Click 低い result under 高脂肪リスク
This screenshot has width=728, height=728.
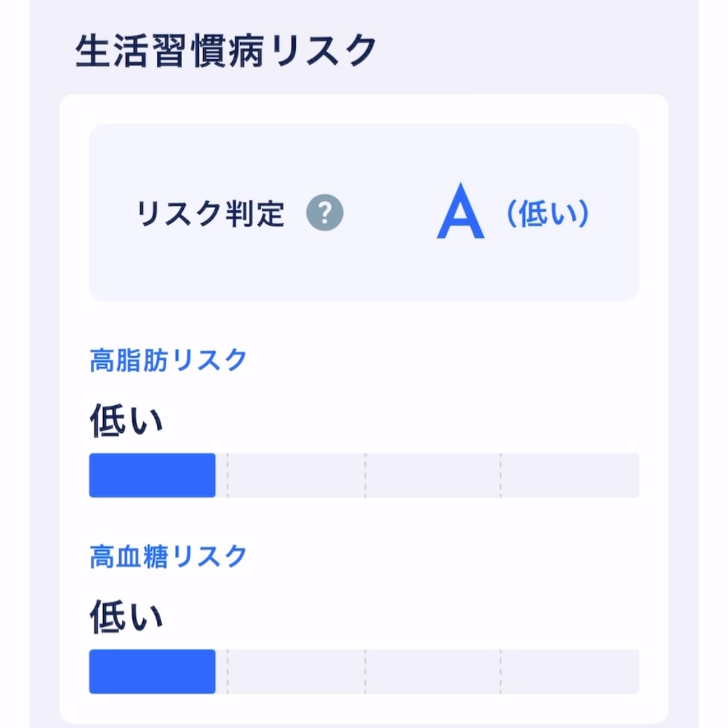pos(127,420)
